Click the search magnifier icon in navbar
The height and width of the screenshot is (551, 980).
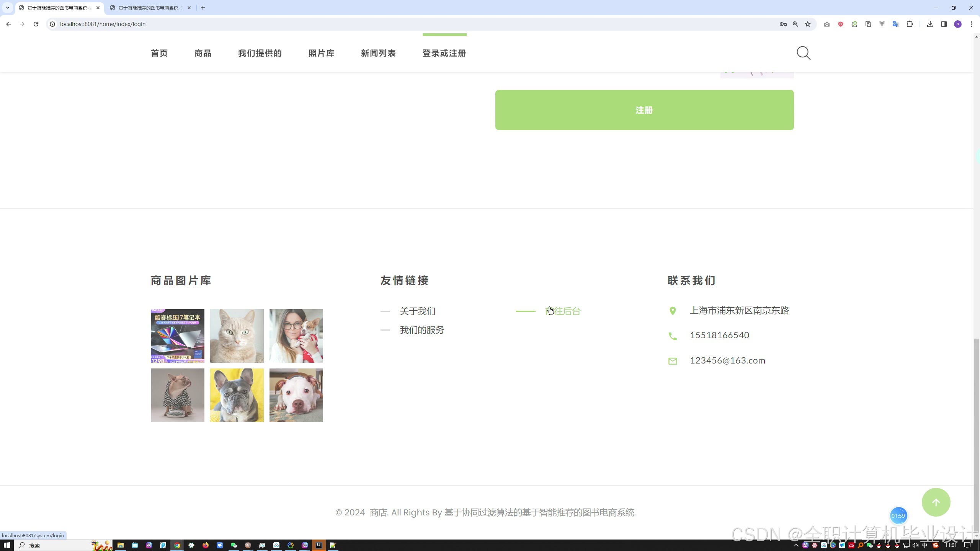[803, 53]
